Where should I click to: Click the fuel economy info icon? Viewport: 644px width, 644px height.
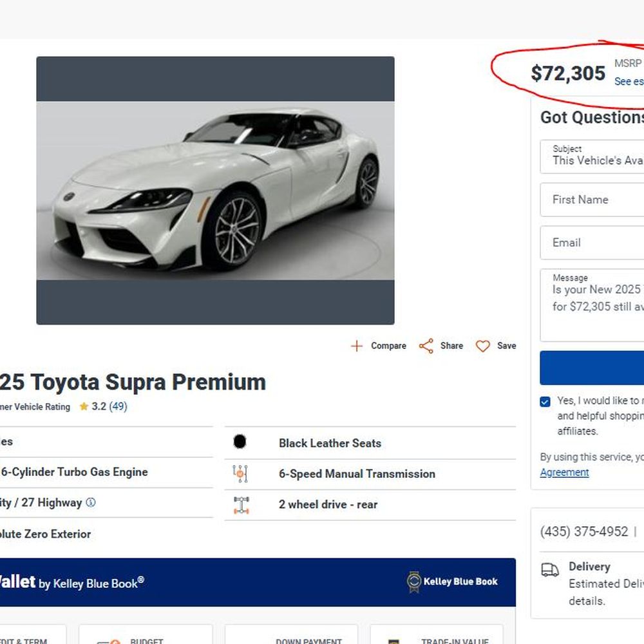[x=91, y=502]
